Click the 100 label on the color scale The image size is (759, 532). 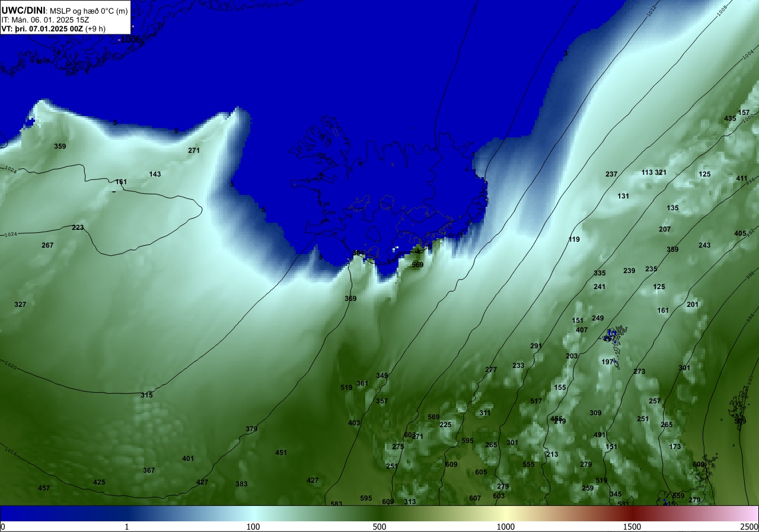tap(253, 527)
